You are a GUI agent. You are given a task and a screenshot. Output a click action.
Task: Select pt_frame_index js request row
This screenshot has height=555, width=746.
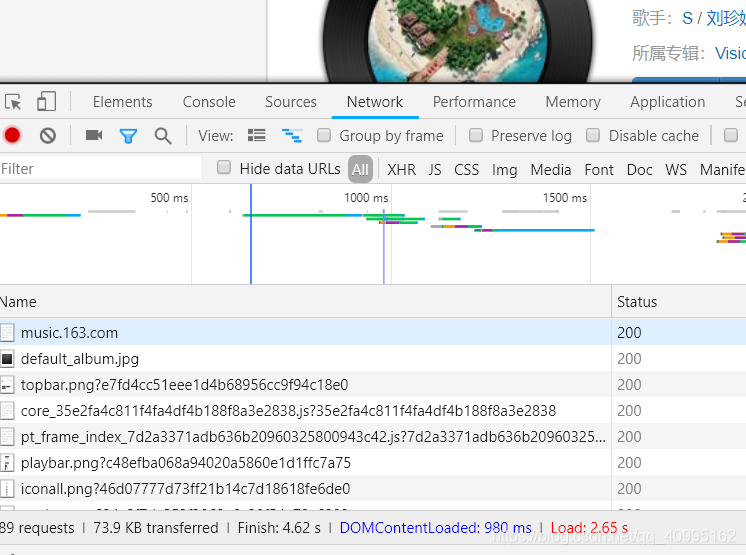click(373, 437)
